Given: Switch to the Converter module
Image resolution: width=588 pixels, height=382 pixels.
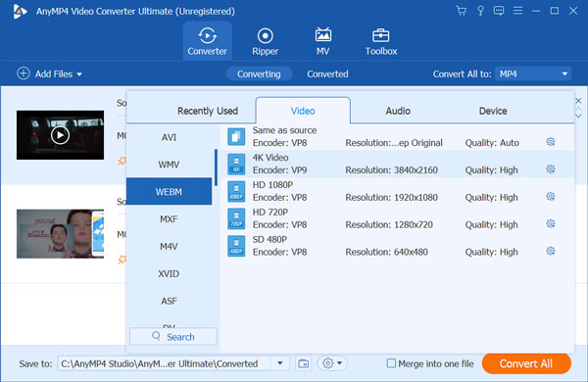Looking at the screenshot, I should (x=208, y=41).
